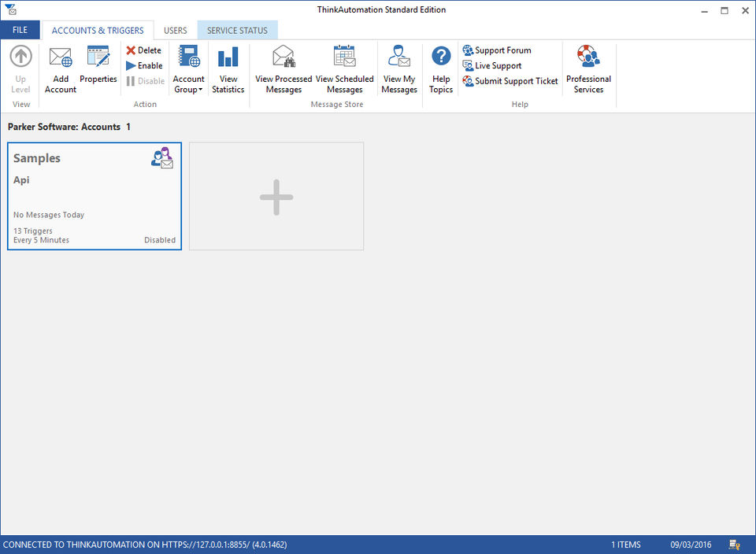This screenshot has height=554, width=756.
Task: Open View Statistics chart icon
Action: 228,57
